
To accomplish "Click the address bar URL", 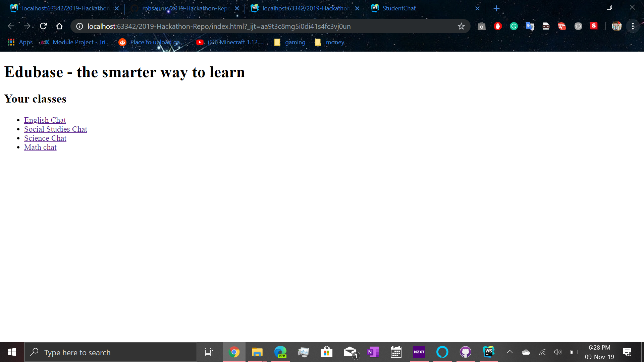I will [x=219, y=26].
